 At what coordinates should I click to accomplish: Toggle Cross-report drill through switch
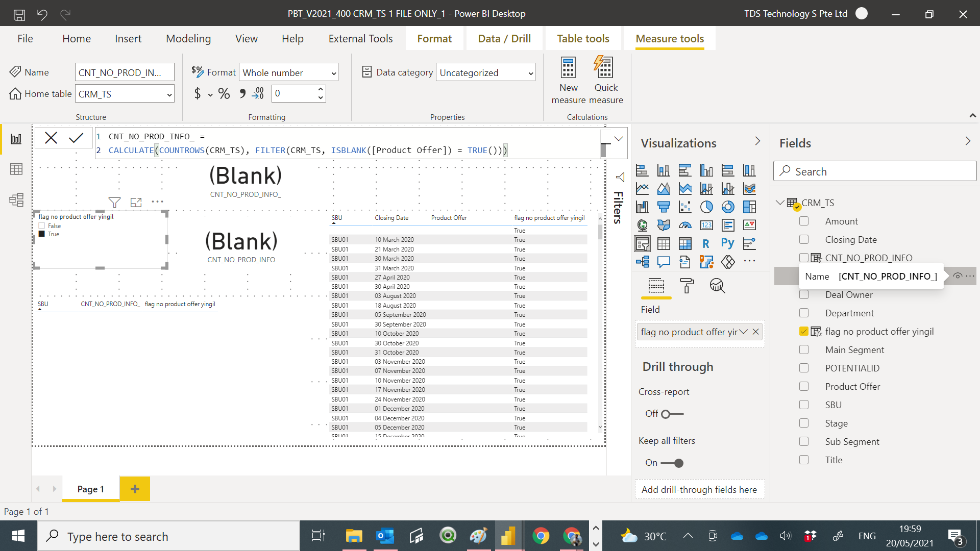tap(672, 414)
